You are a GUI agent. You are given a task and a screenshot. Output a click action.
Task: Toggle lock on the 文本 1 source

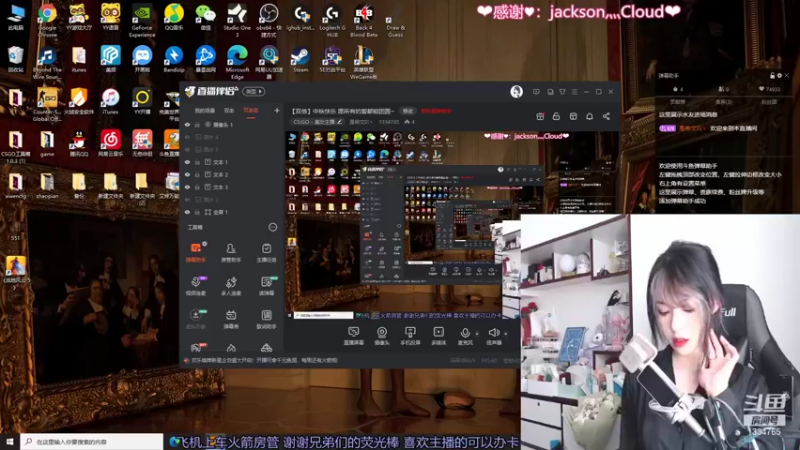point(197,162)
